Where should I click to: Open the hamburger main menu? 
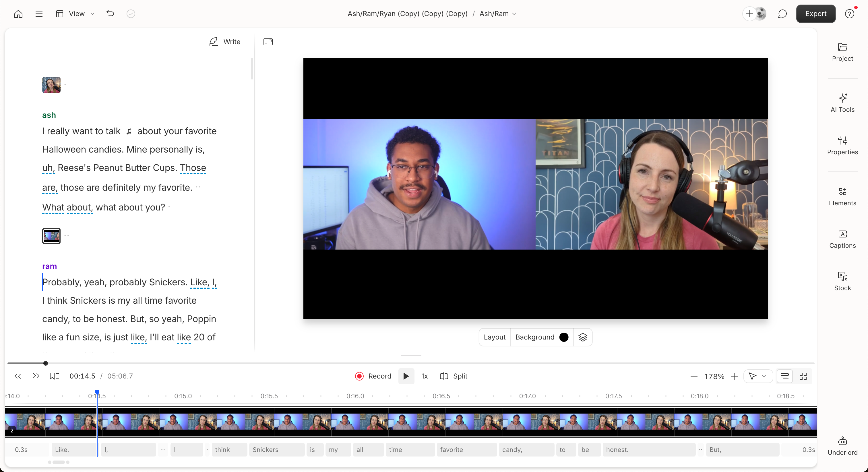[39, 14]
